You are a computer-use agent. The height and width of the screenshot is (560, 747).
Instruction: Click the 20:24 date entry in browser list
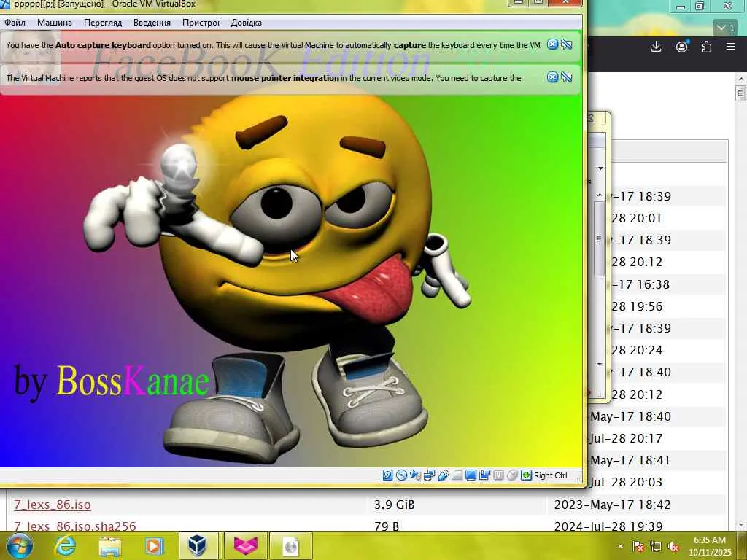coord(637,351)
